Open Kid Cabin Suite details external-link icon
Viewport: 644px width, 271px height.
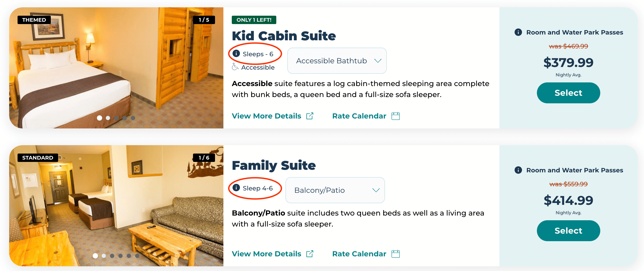(x=310, y=116)
